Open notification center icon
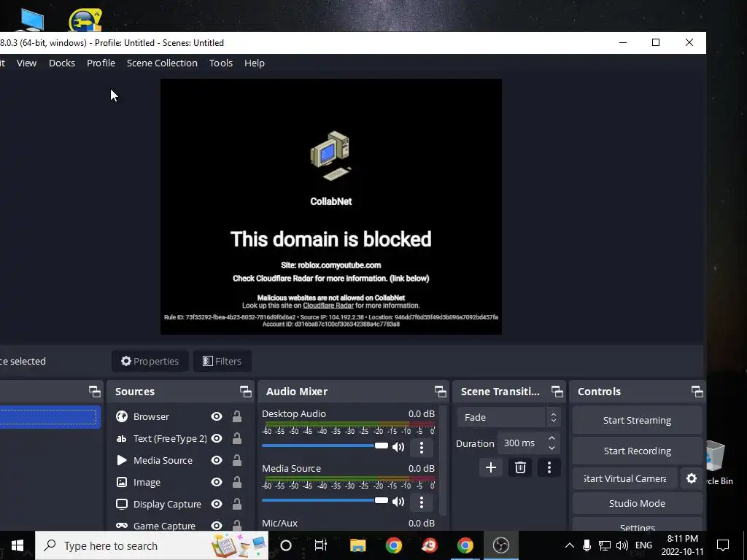The height and width of the screenshot is (560, 747). [723, 545]
